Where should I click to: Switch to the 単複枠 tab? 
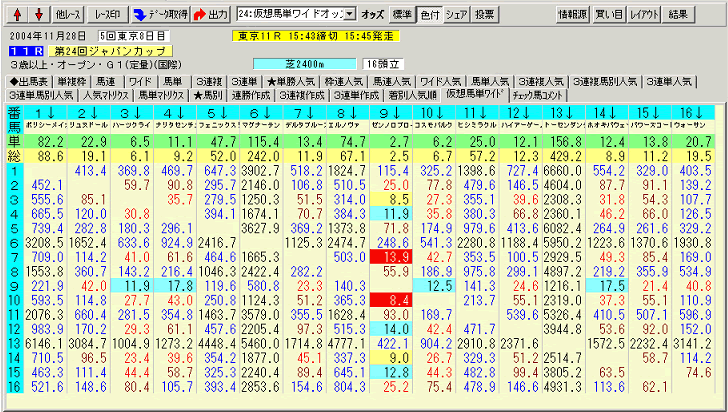pos(72,82)
